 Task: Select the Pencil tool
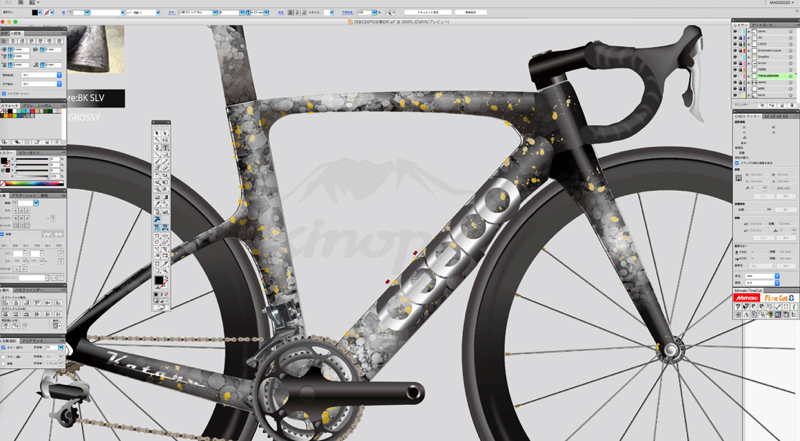point(165,161)
